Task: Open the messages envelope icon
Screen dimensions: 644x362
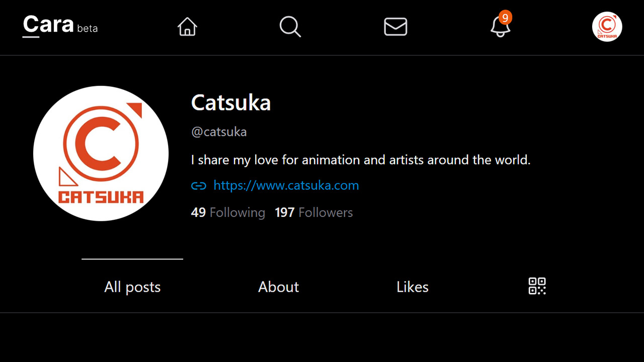Action: pos(395,27)
